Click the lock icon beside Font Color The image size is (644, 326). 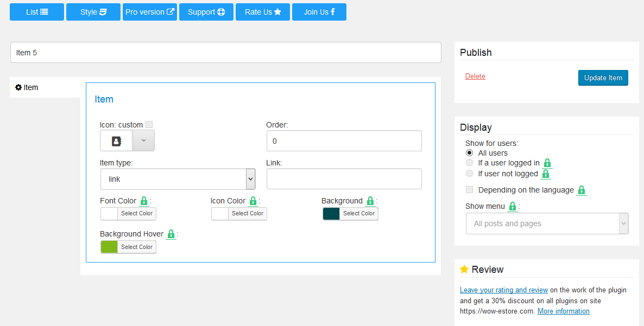coord(144,201)
